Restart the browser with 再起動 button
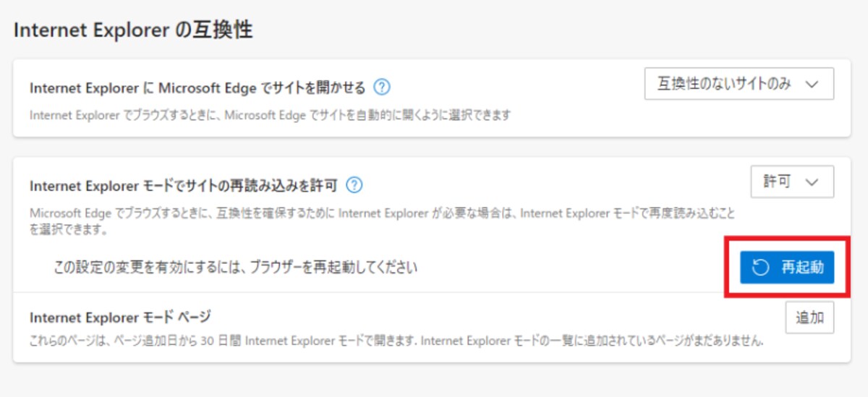This screenshot has width=868, height=397. click(x=787, y=268)
